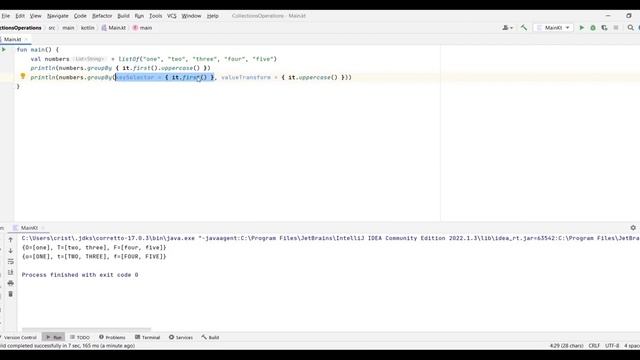Print console output with printer icon
Screen dimensions: 640x360
(11, 283)
